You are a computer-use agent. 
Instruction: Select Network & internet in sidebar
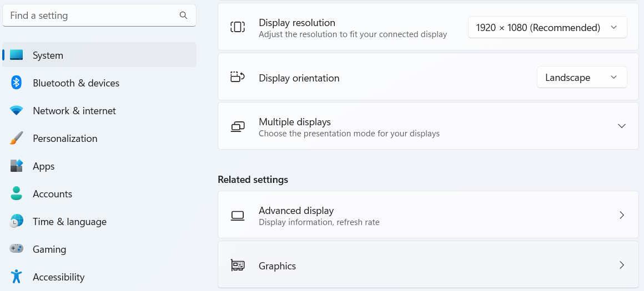tap(74, 111)
